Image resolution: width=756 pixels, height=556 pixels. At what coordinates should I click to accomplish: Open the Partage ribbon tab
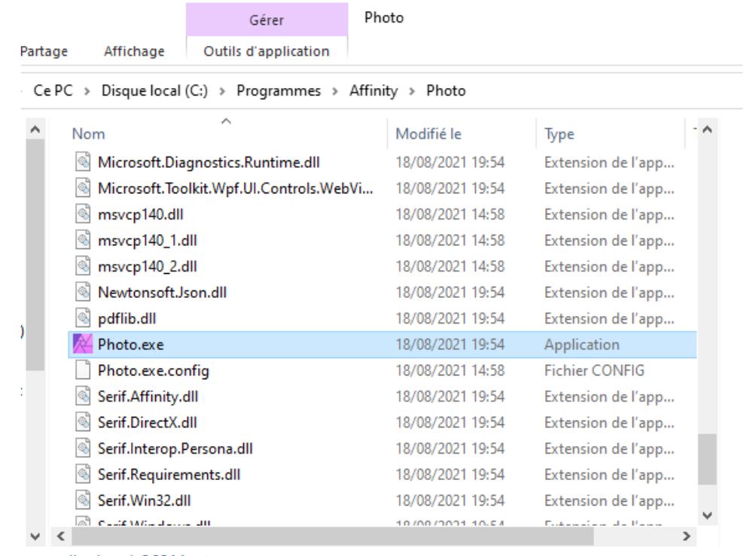pyautogui.click(x=44, y=51)
